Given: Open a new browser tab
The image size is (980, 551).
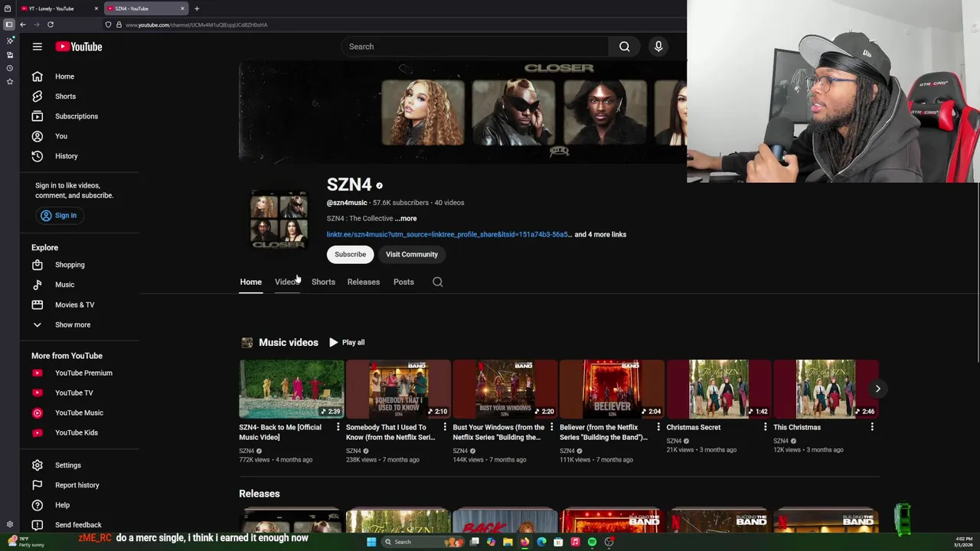Looking at the screenshot, I should coord(197,8).
